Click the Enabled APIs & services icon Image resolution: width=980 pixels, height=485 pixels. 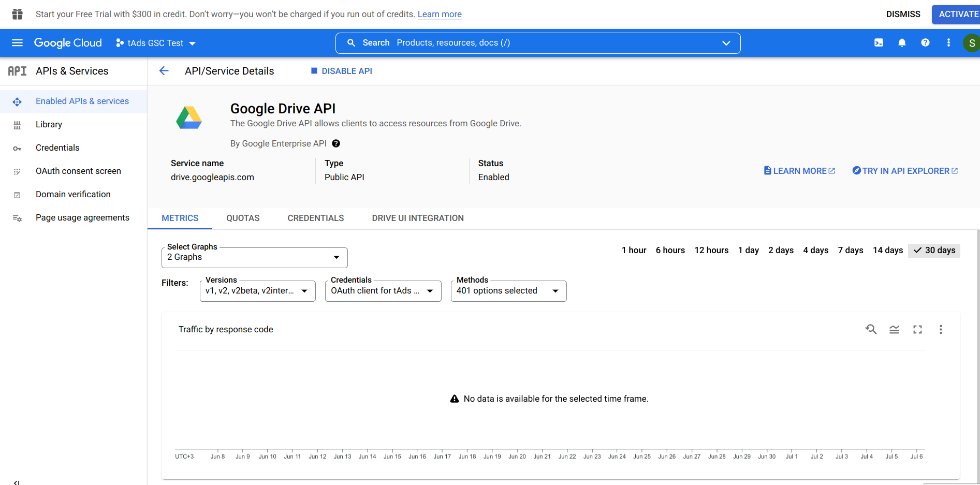[x=17, y=101]
